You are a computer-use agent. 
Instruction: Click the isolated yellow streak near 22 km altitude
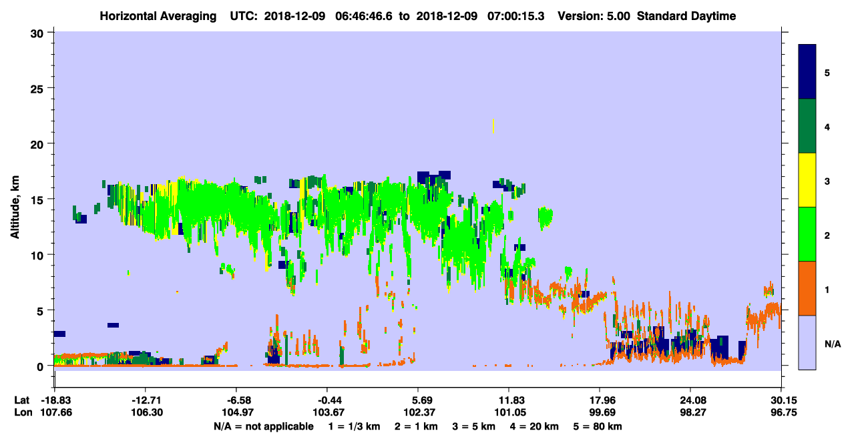493,125
